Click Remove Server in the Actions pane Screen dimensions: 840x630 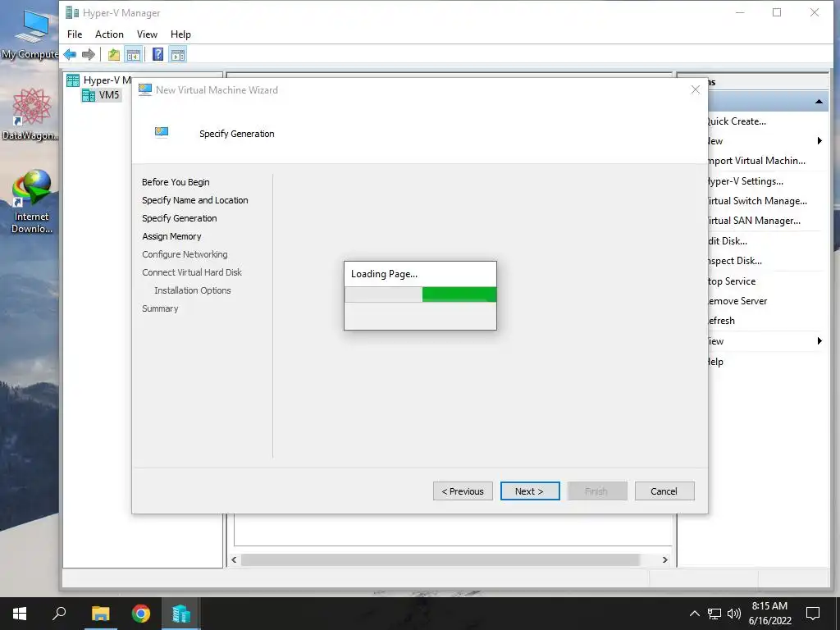tap(737, 301)
